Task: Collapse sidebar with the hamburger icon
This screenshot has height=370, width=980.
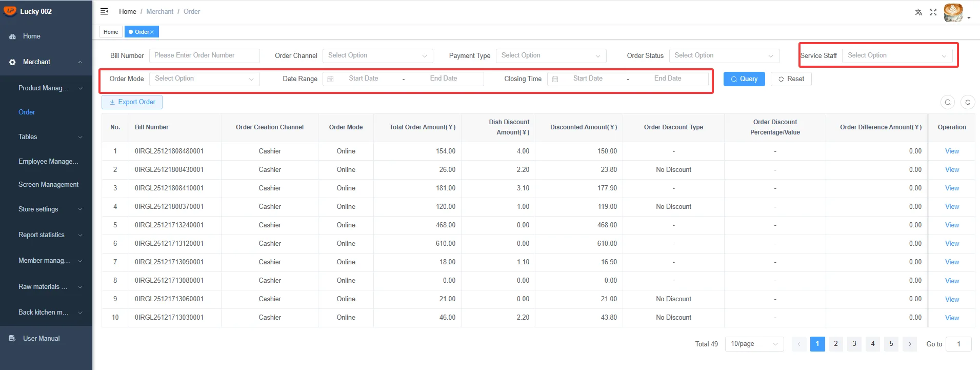Action: coord(104,11)
